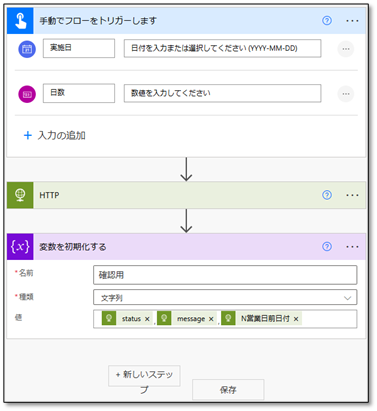Select the N営業日前日付 token text
This screenshot has height=411, width=377.
265,319
